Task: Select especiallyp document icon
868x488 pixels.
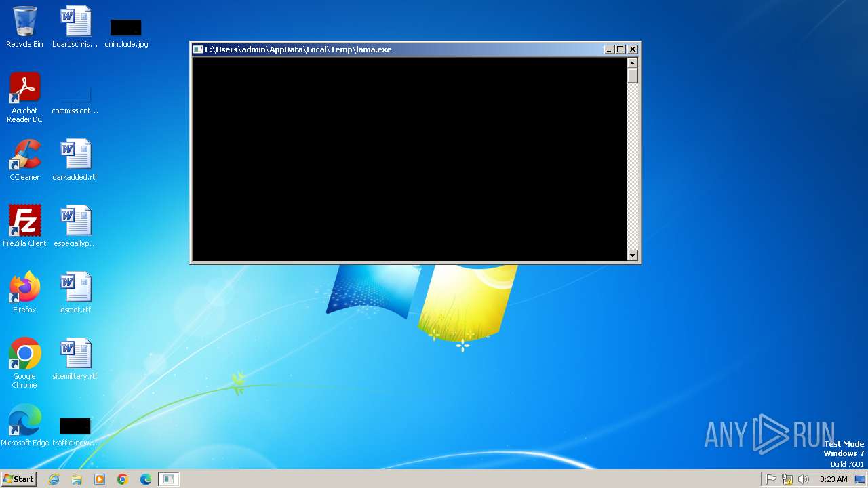Action: tap(75, 226)
